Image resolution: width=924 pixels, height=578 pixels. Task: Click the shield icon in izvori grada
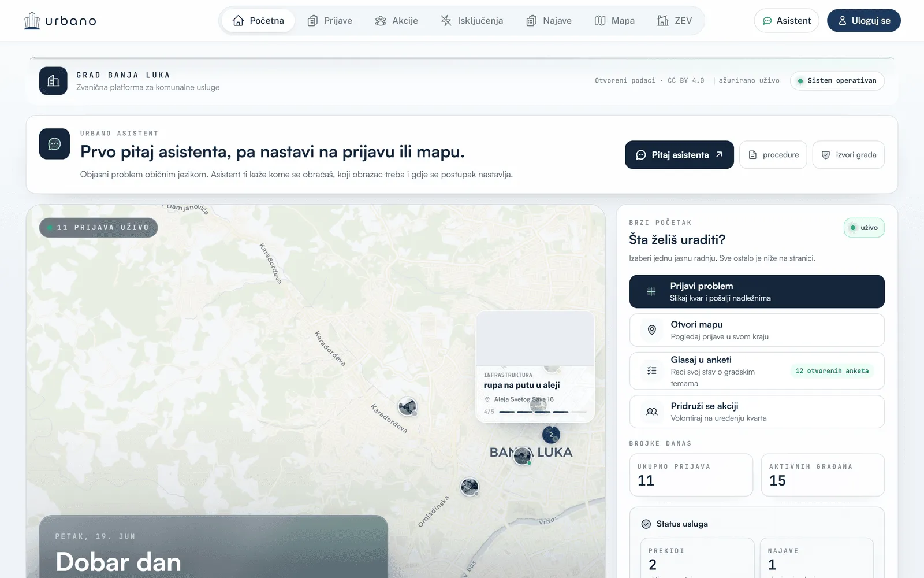[826, 155]
